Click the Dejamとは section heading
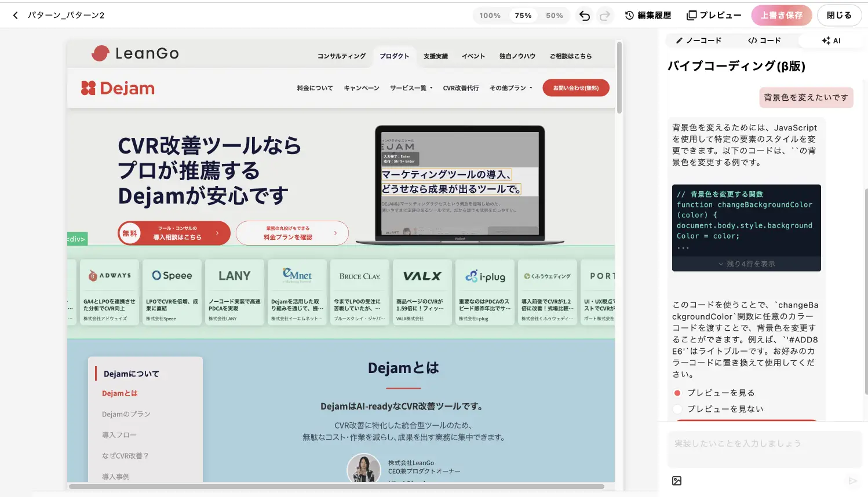Viewport: 868px width, 497px height. pos(403,368)
